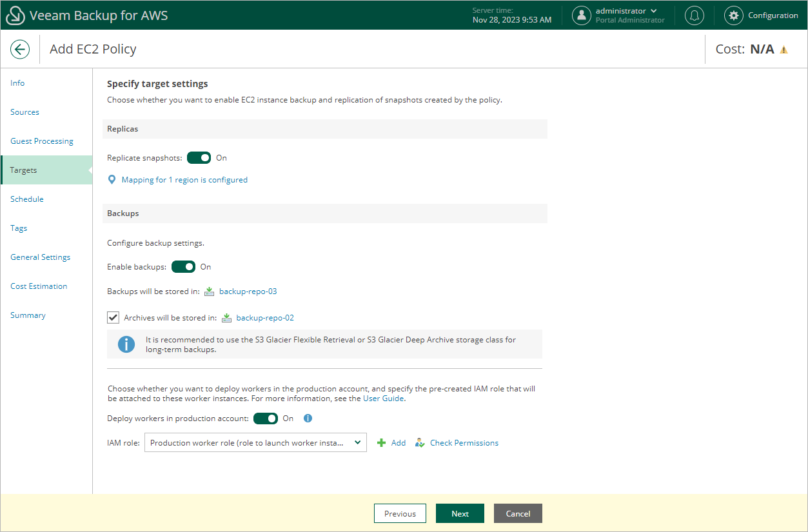The image size is (808, 532).
Task: Open the IAM role dropdown
Action: (255, 443)
